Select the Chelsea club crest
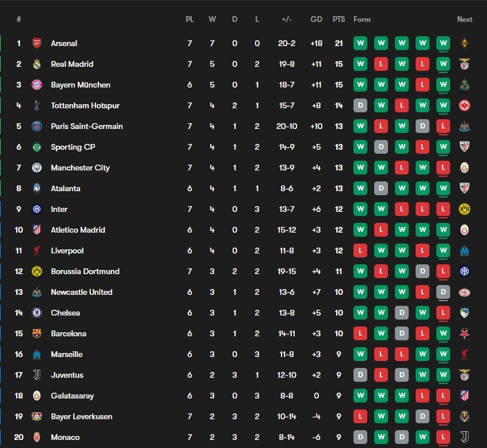The image size is (487, 448). point(37,313)
